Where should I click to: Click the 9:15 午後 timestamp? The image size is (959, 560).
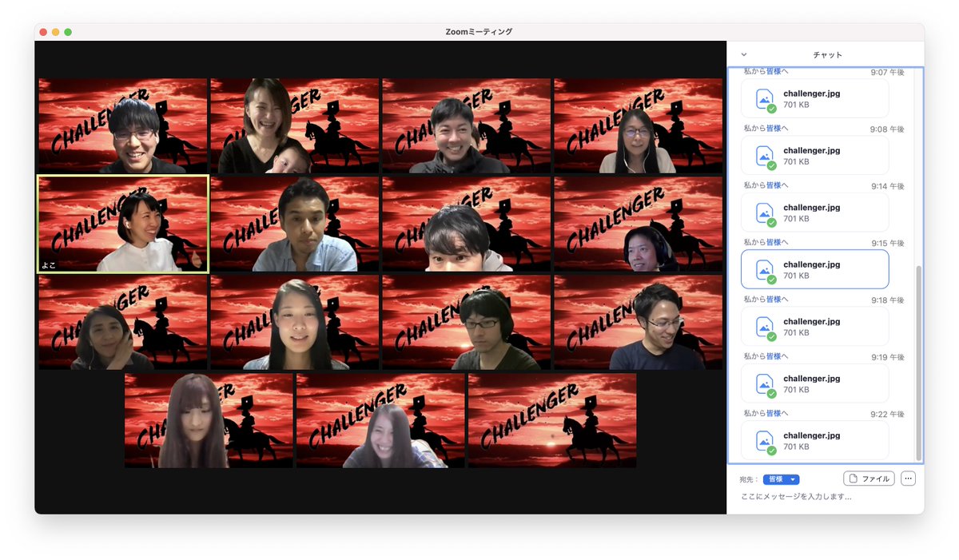coord(888,244)
